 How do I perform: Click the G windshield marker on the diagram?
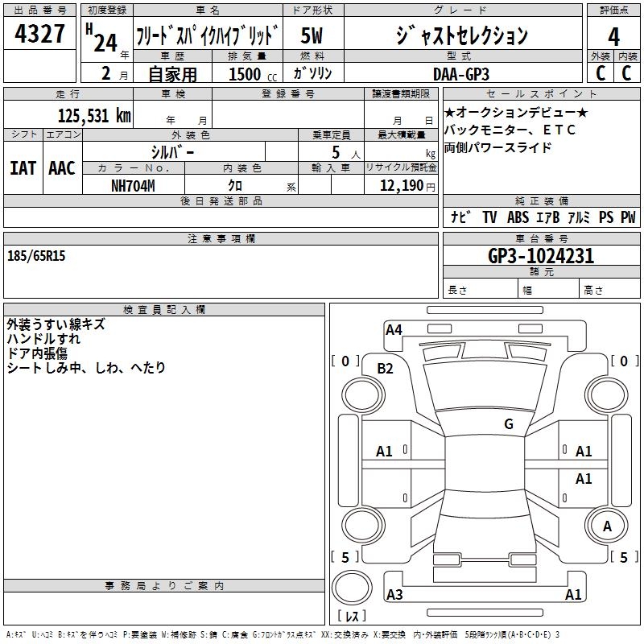508,424
